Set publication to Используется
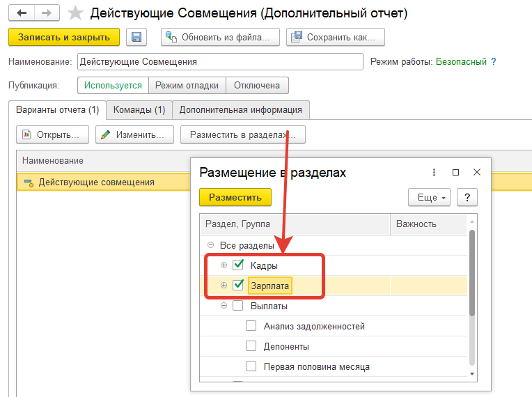The height and width of the screenshot is (397, 532). pos(113,85)
